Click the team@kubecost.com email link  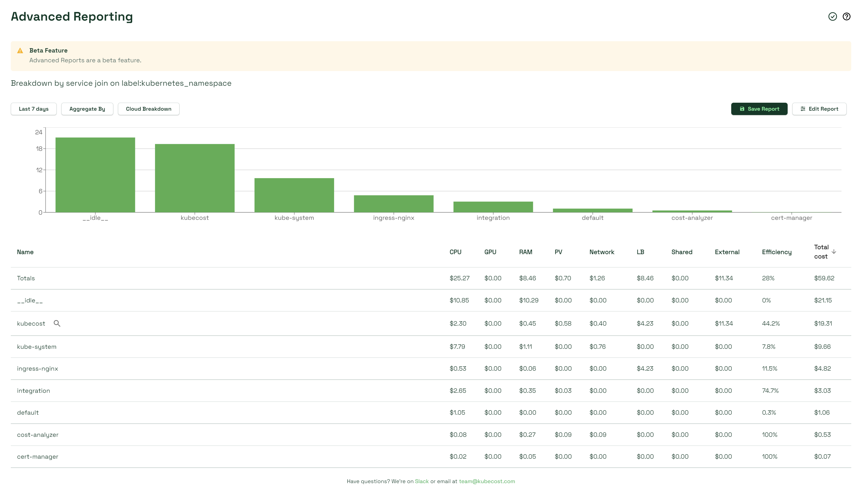pos(487,481)
